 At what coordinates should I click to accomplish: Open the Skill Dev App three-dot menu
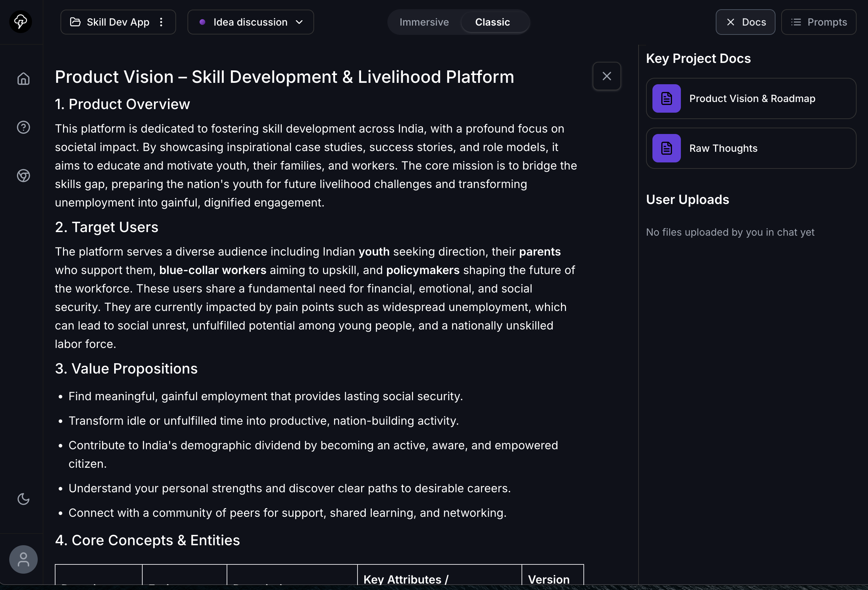point(162,22)
